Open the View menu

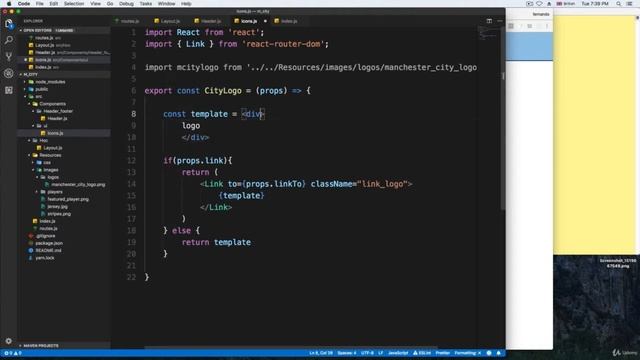pos(96,4)
